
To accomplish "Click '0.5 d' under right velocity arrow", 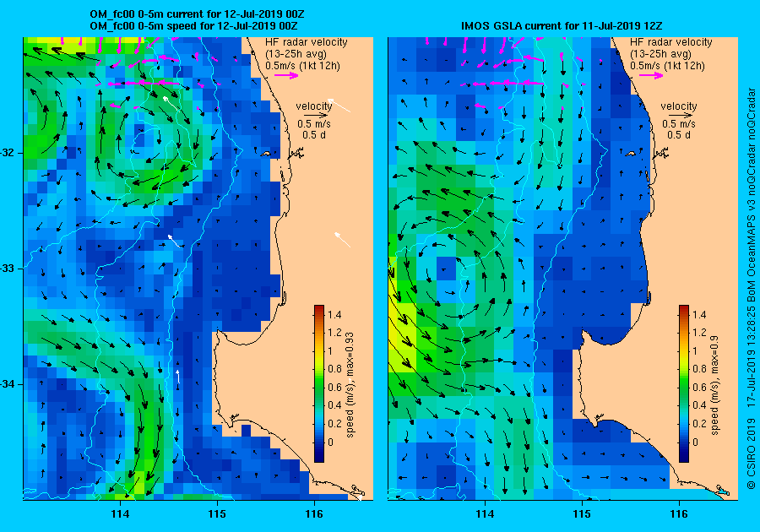I will [679, 135].
